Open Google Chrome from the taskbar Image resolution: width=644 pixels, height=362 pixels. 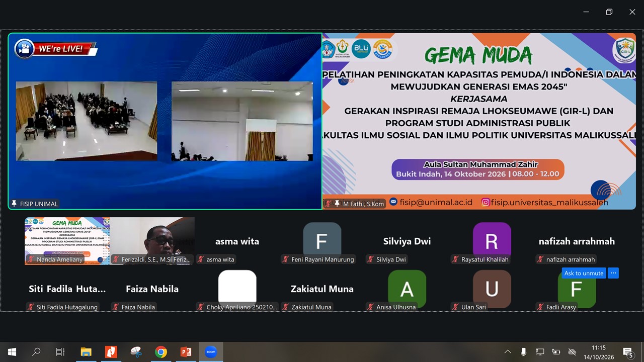(x=161, y=352)
